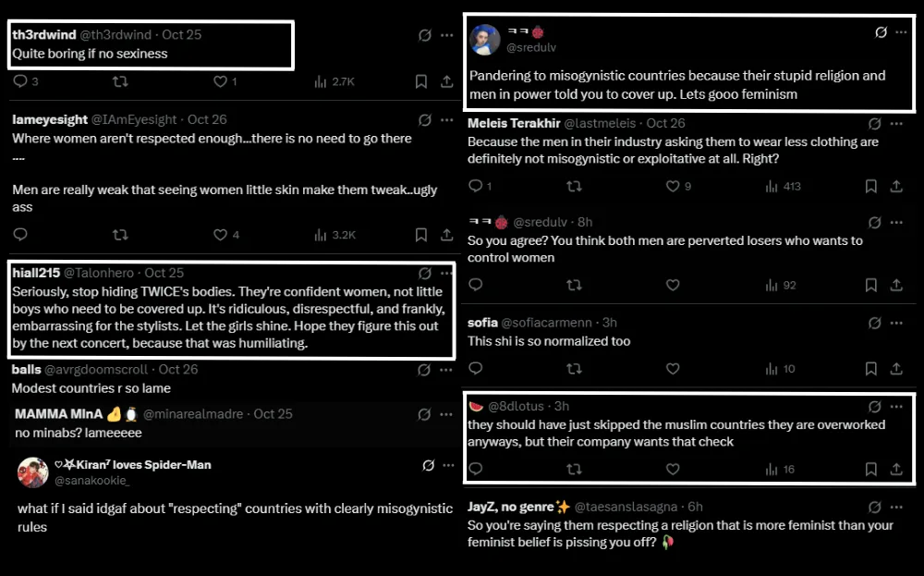Share the 8dlotus tweet

point(895,469)
